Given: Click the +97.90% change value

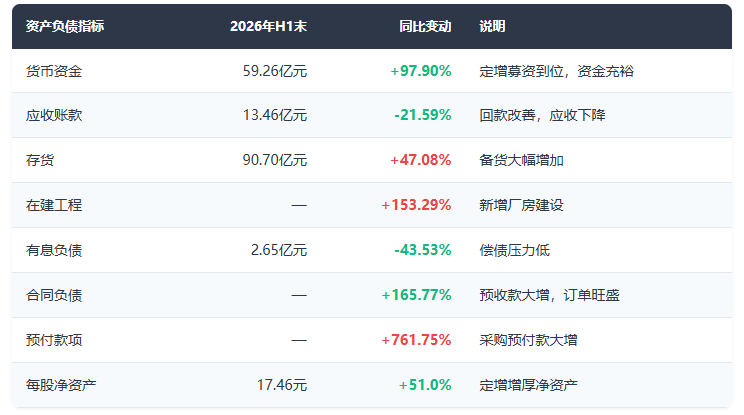Looking at the screenshot, I should pyautogui.click(x=421, y=71).
